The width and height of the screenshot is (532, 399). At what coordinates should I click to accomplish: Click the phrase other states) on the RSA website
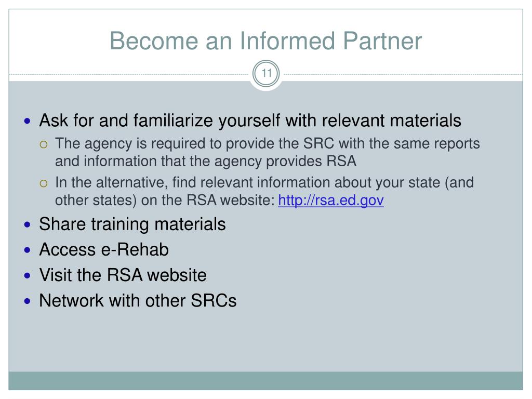coord(165,200)
